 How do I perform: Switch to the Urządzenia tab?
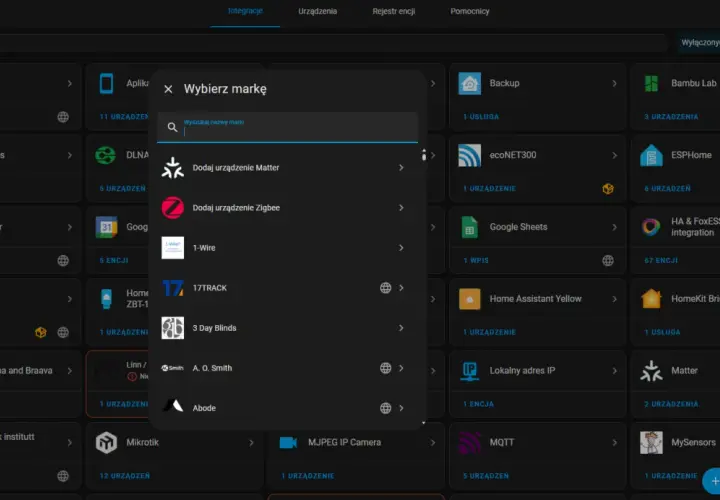[317, 11]
